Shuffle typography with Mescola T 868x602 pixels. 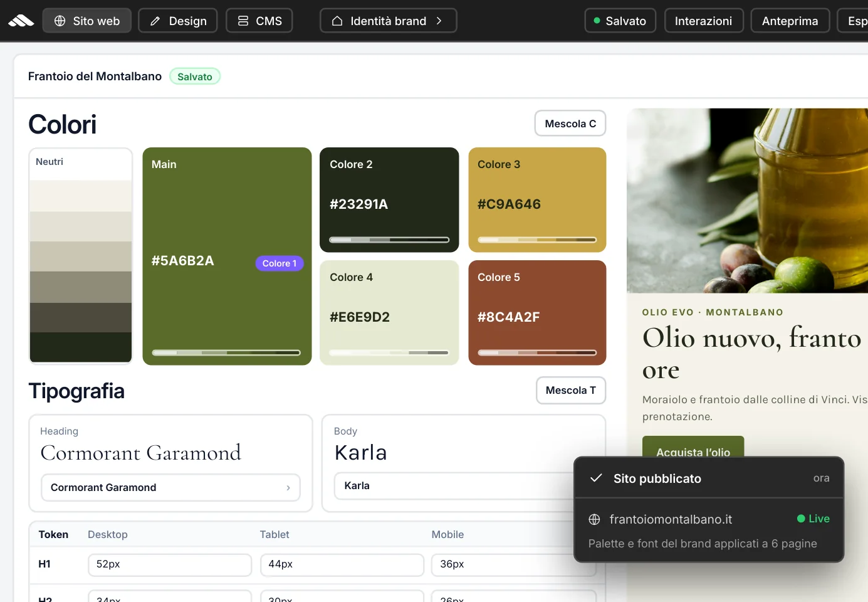pos(571,390)
